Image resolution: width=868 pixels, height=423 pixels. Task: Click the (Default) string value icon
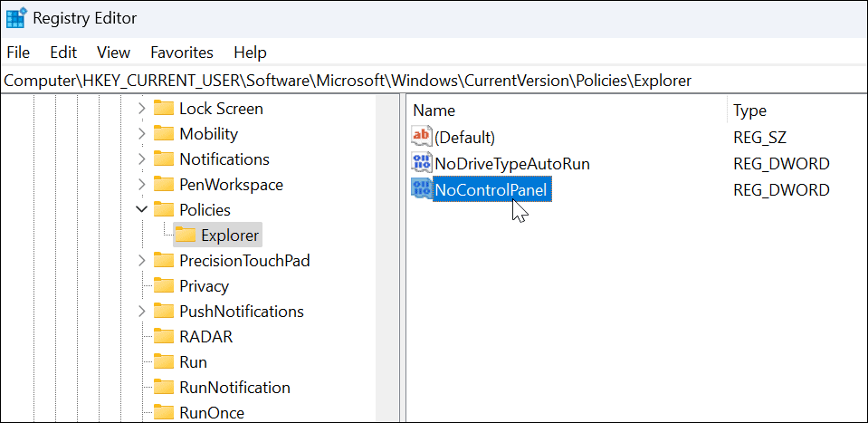[x=422, y=138]
